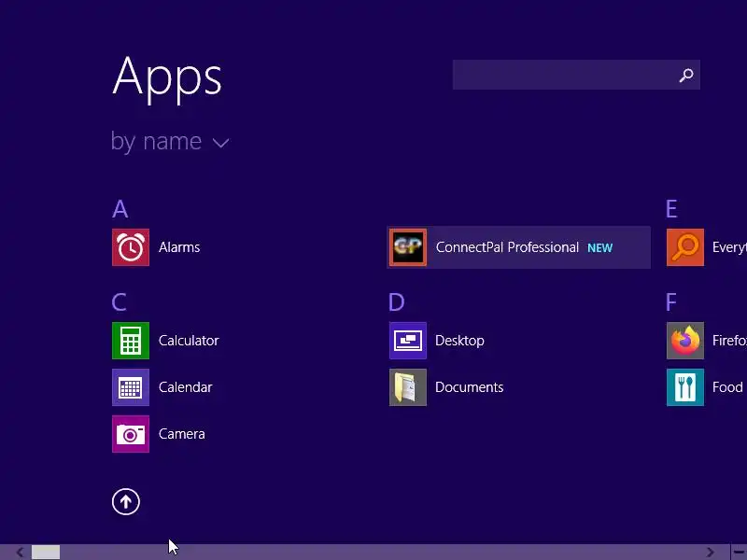747x560 pixels.
Task: Click the 'Documents' label text
Action: pos(470,387)
